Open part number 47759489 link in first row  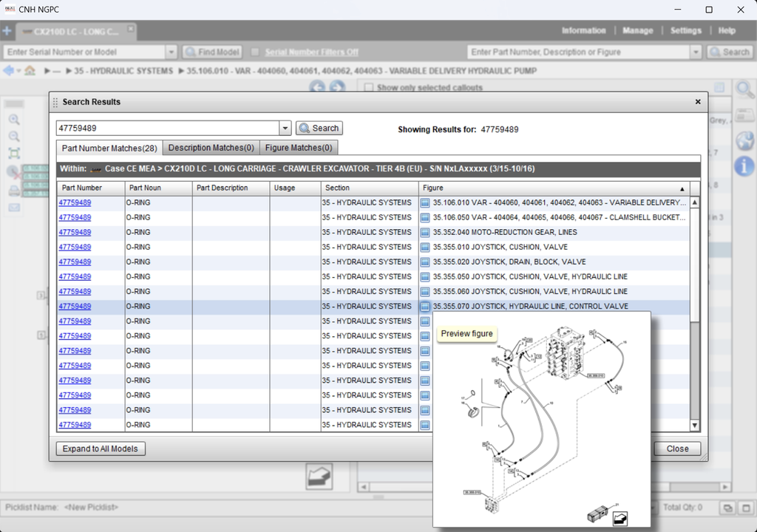pyautogui.click(x=75, y=202)
